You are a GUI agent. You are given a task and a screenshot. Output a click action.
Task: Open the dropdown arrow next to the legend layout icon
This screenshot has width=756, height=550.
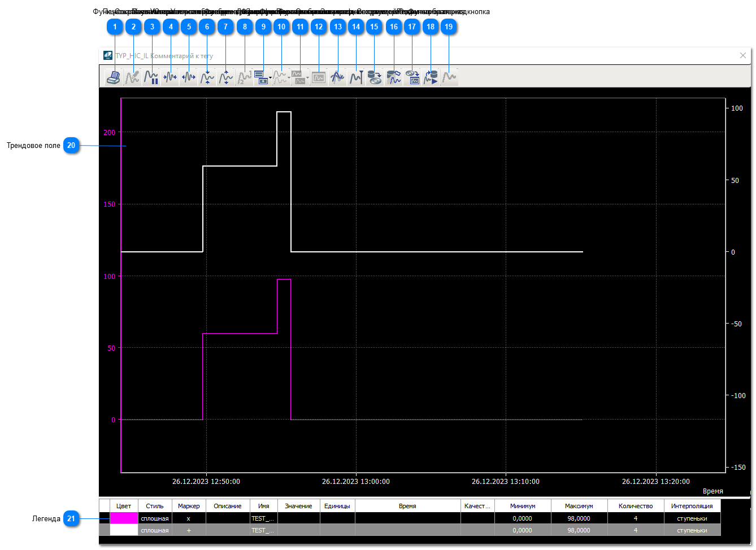271,77
